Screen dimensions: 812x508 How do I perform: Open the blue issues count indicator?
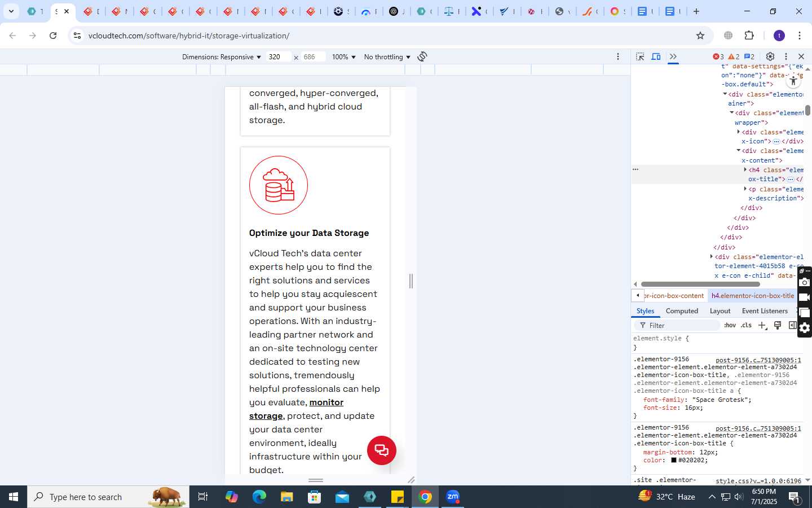point(749,56)
